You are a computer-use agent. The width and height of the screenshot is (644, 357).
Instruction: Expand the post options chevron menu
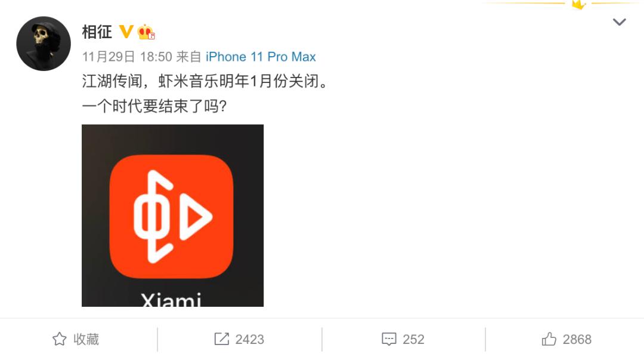pyautogui.click(x=620, y=22)
